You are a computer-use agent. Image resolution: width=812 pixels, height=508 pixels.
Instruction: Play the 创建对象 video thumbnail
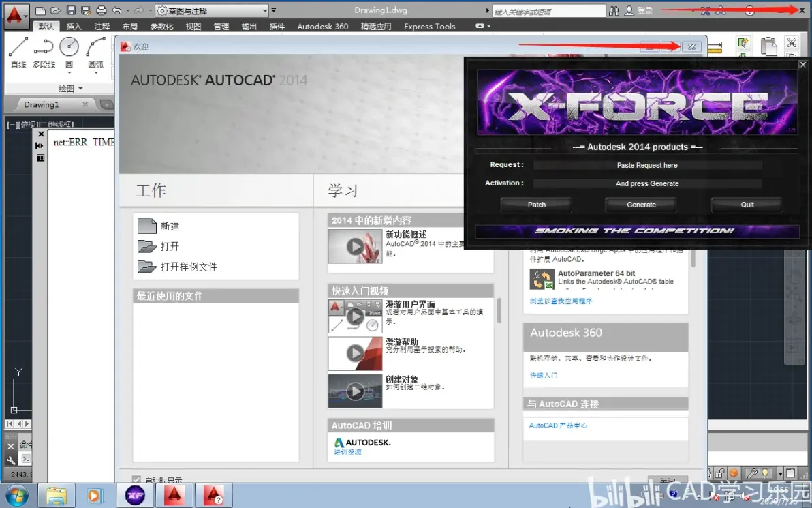coord(355,391)
